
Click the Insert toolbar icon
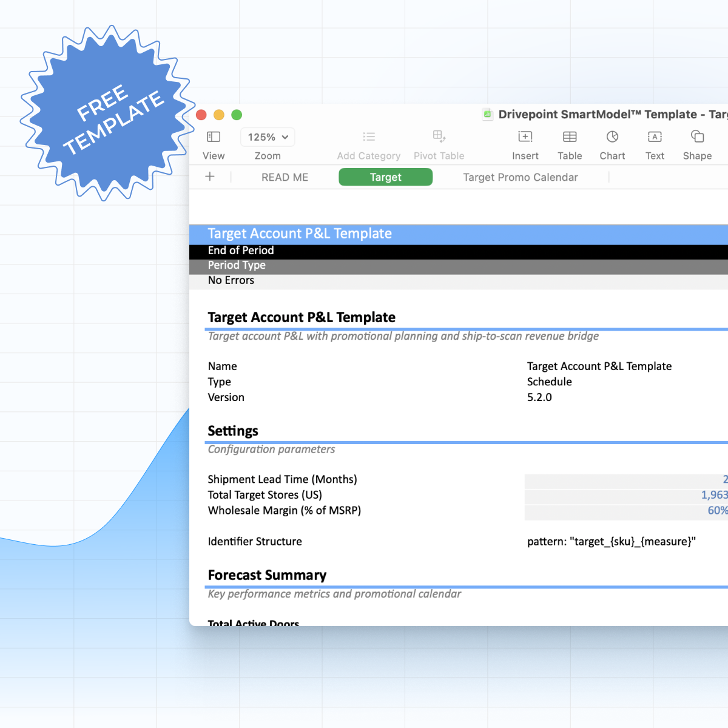pyautogui.click(x=525, y=137)
